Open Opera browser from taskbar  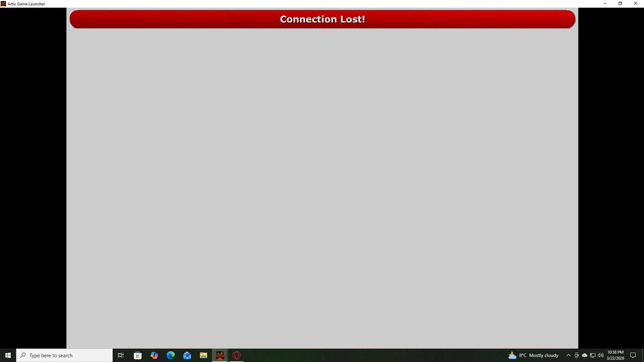(x=236, y=355)
